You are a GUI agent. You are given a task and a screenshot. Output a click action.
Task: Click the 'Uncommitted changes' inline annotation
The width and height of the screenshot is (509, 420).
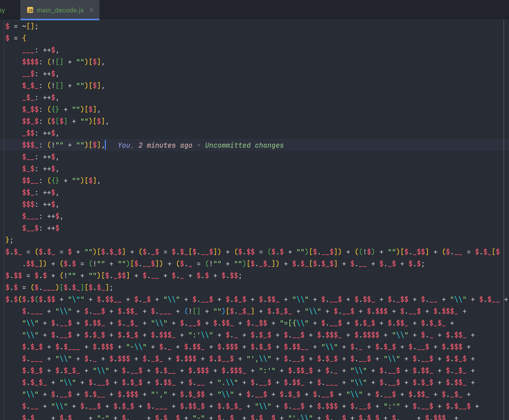tap(244, 145)
